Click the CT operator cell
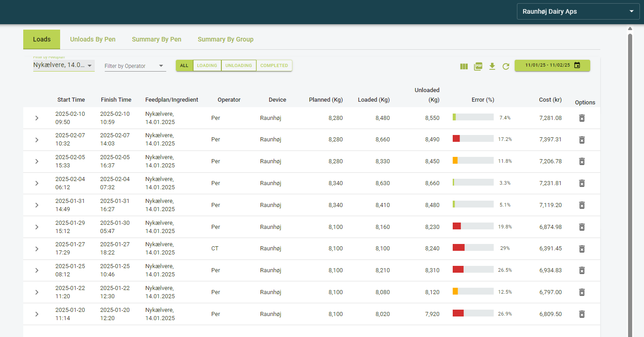Screen dimensions: 644x337 tap(215, 249)
